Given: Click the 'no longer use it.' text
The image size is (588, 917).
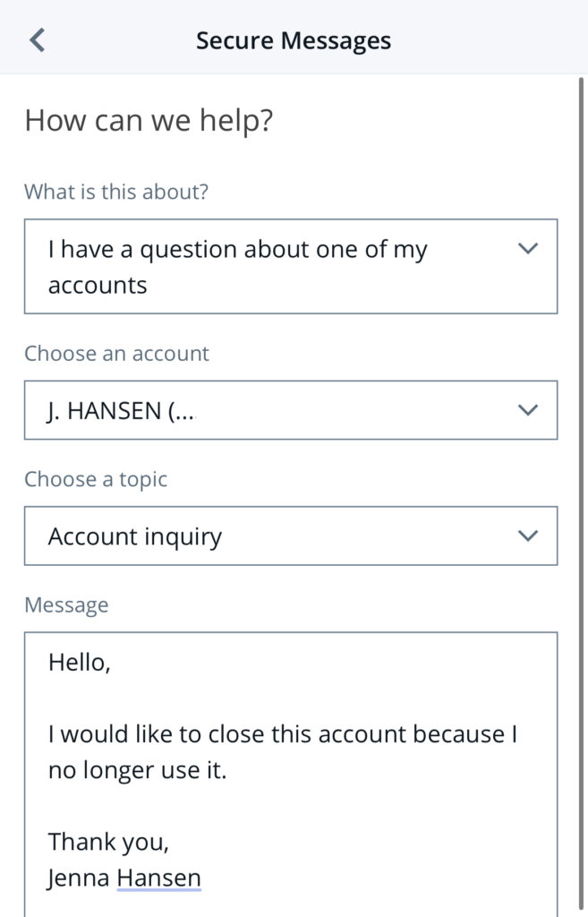Looking at the screenshot, I should (x=137, y=770).
